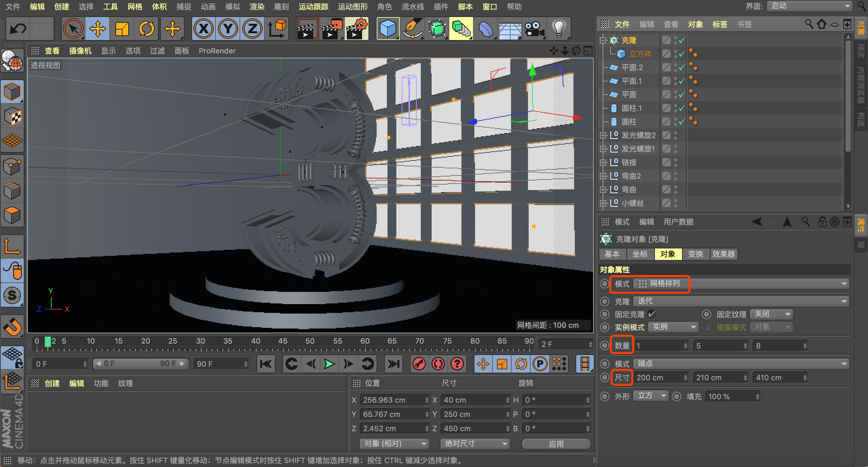Add a Cube primitive object
Viewport: 868px width, 467px height.
[x=388, y=29]
